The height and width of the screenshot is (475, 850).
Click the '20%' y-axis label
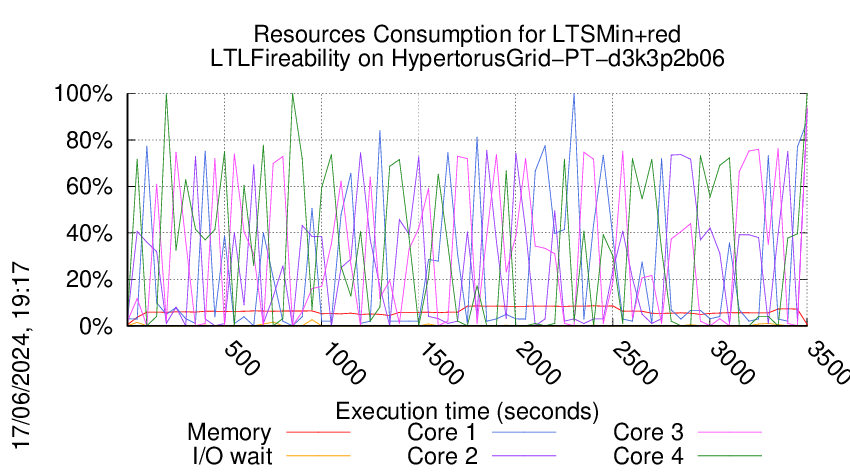click(x=89, y=280)
